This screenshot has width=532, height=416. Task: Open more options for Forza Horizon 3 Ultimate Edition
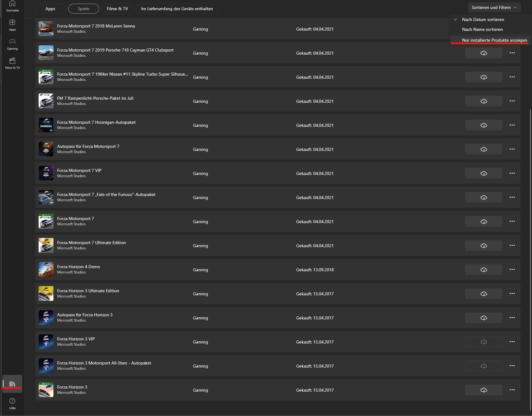[x=512, y=293]
